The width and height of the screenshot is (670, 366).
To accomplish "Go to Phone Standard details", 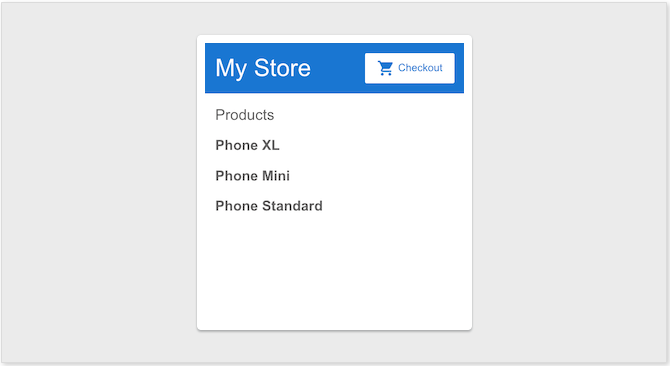I will coord(269,206).
